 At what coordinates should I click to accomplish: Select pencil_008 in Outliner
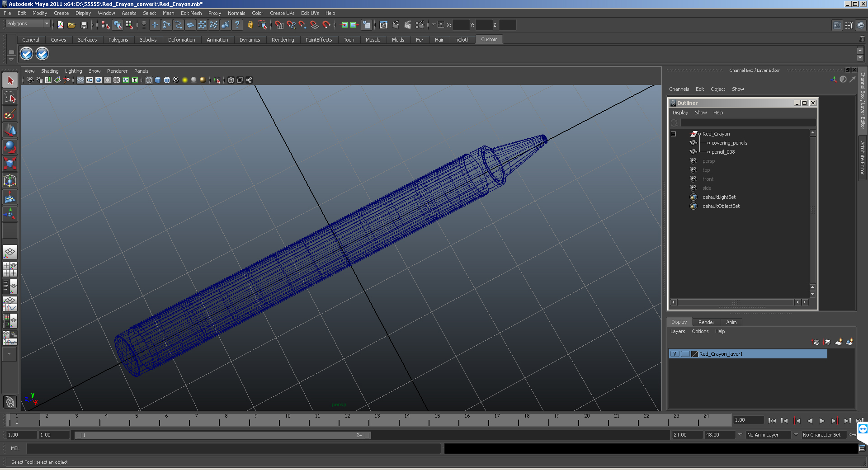pyautogui.click(x=723, y=152)
